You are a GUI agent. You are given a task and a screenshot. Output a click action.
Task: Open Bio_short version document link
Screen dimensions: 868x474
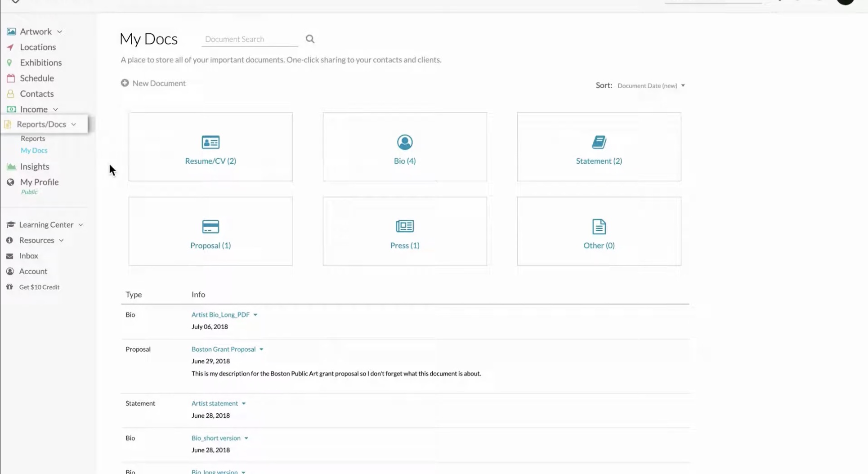tap(216, 438)
